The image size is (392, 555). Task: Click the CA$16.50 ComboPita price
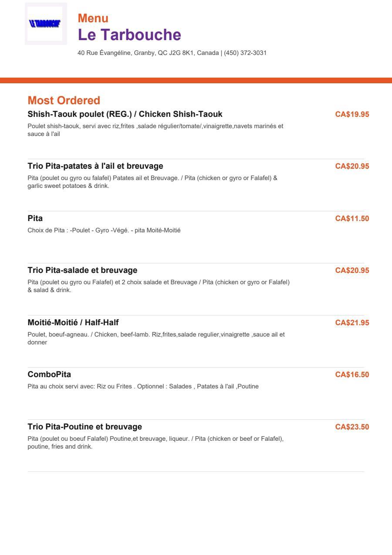click(352, 375)
